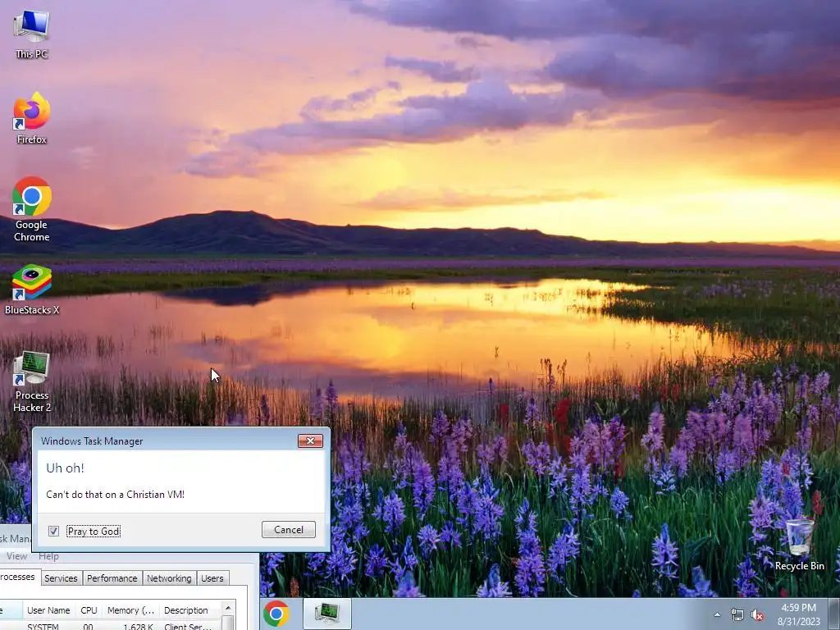The image size is (840, 630).
Task: Uncheck the Pray to God checkbox
Action: click(53, 531)
